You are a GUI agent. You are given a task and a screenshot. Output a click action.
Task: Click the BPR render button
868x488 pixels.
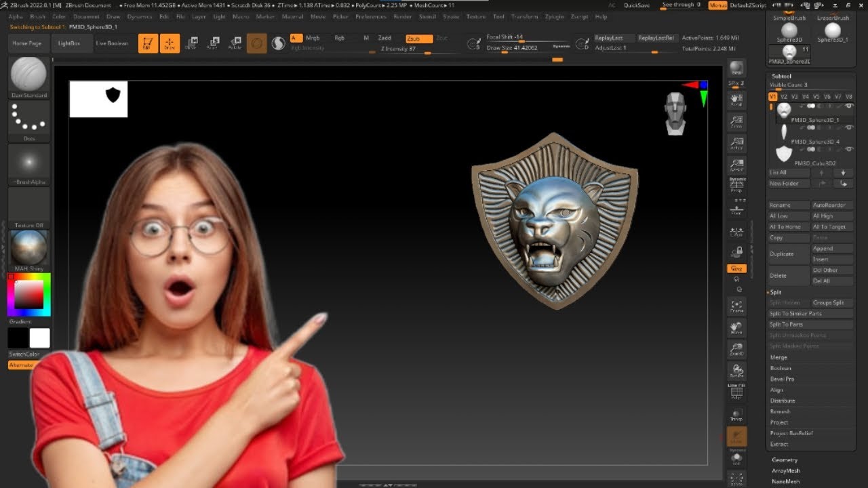coord(736,68)
